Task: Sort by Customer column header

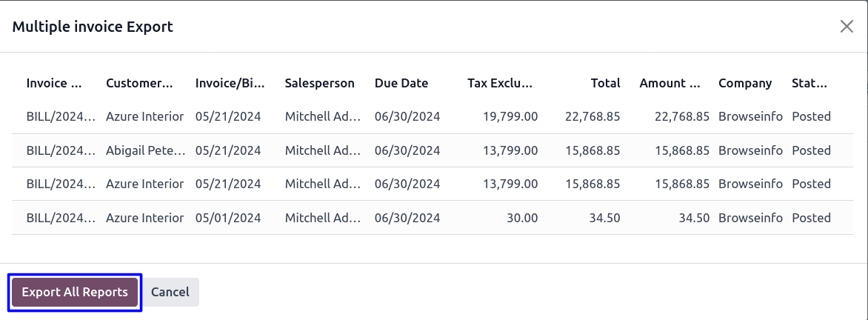Action: [139, 83]
